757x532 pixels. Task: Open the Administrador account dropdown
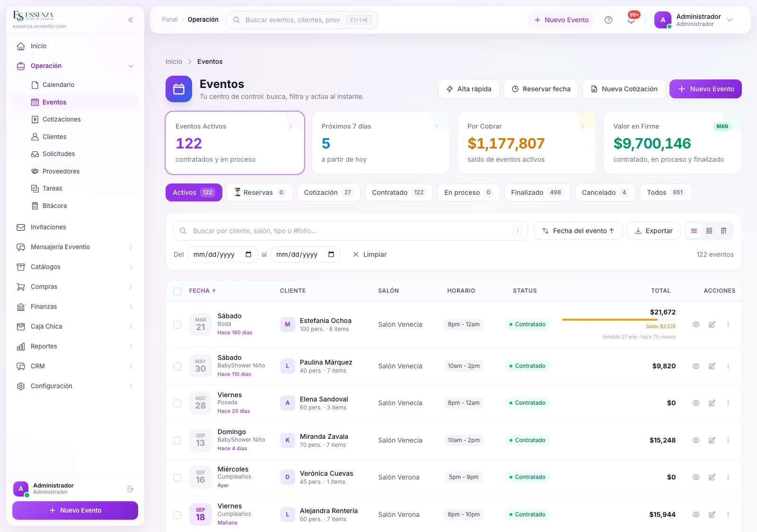694,20
